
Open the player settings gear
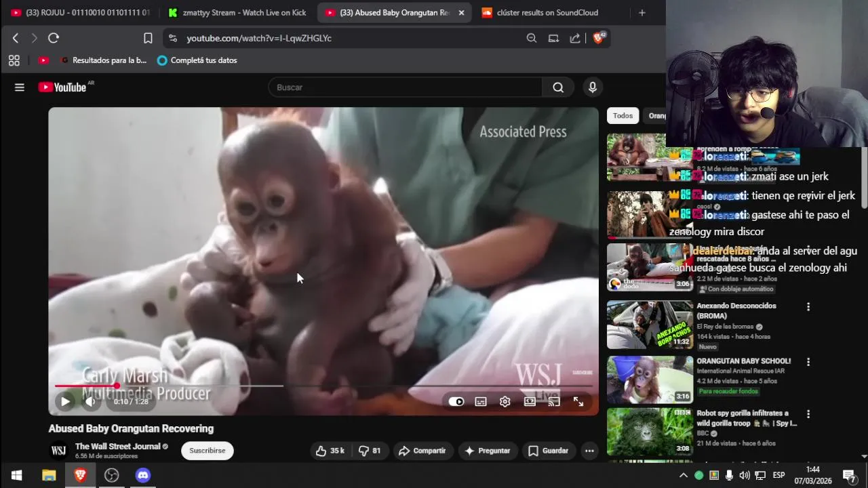pyautogui.click(x=505, y=401)
